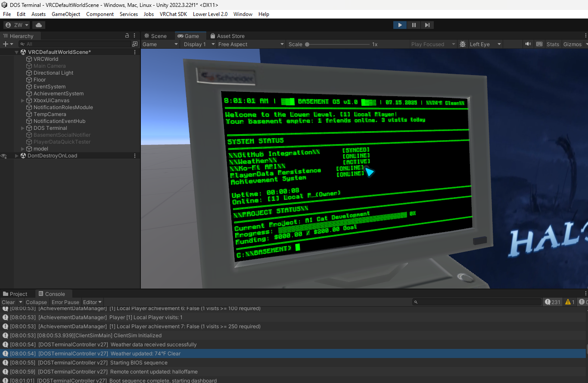Click the Step frame button
588x383 pixels.
tap(427, 25)
